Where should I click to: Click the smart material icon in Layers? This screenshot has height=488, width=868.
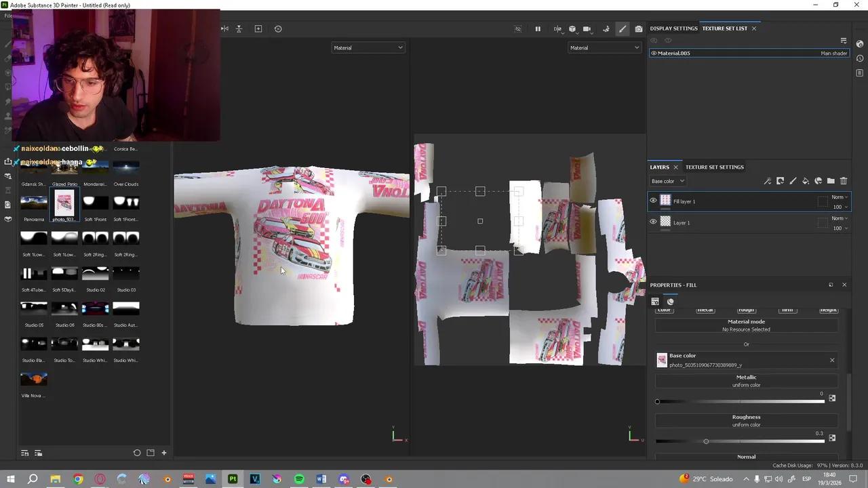point(818,181)
